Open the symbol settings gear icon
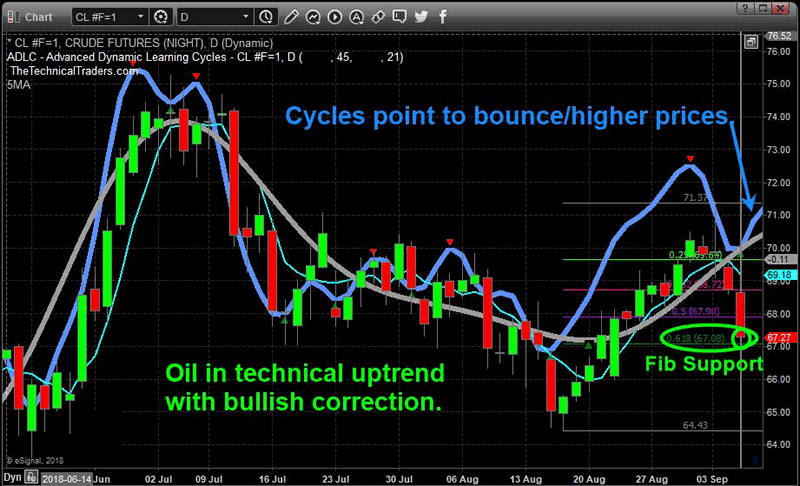800x486 pixels. tap(160, 17)
